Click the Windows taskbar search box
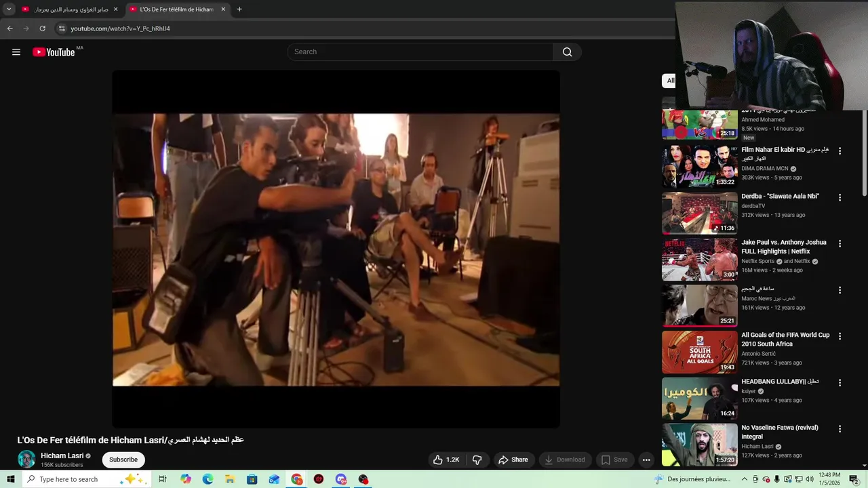 point(86,479)
